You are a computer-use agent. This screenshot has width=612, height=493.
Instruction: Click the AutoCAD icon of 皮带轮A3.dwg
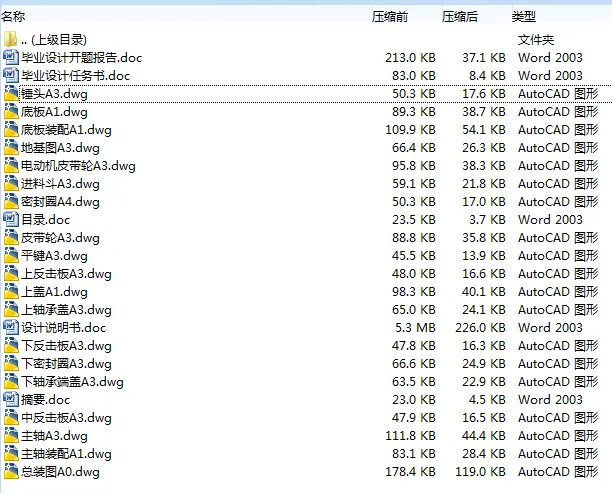coord(11,237)
